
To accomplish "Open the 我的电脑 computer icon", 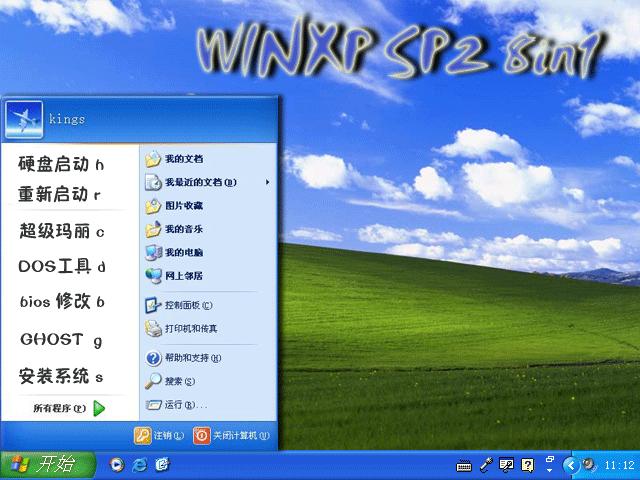I will (x=153, y=253).
